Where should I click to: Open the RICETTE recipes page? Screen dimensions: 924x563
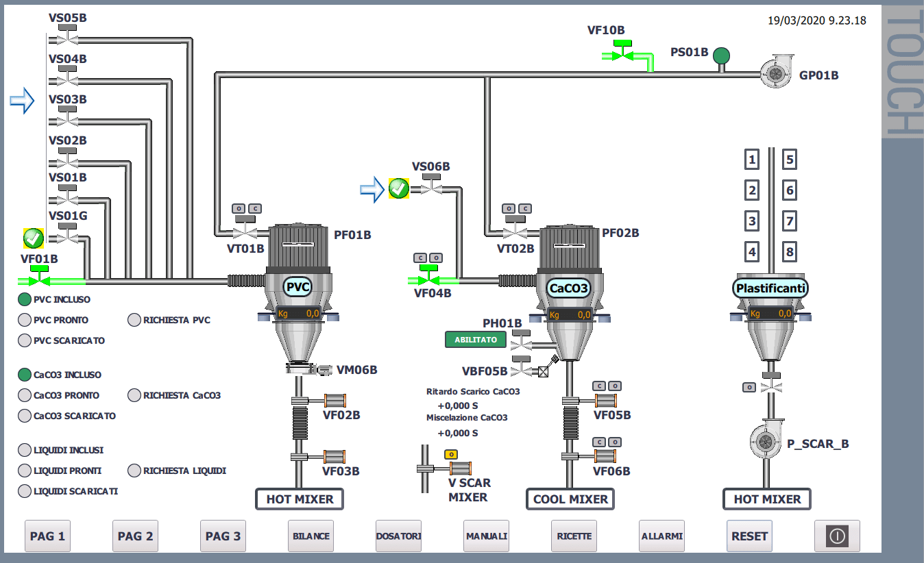click(574, 536)
